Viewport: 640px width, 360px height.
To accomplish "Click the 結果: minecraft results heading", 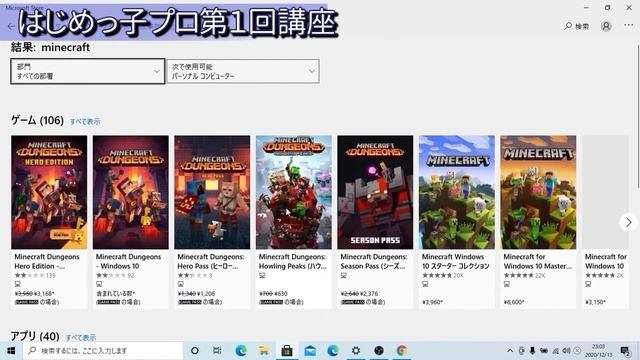I will tap(51, 47).
